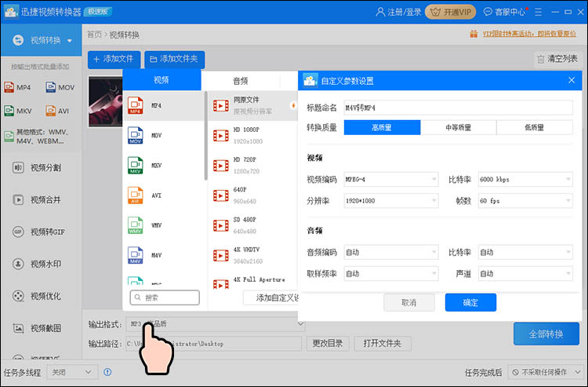Click the multithread info icon
The image size is (588, 387).
click(107, 372)
